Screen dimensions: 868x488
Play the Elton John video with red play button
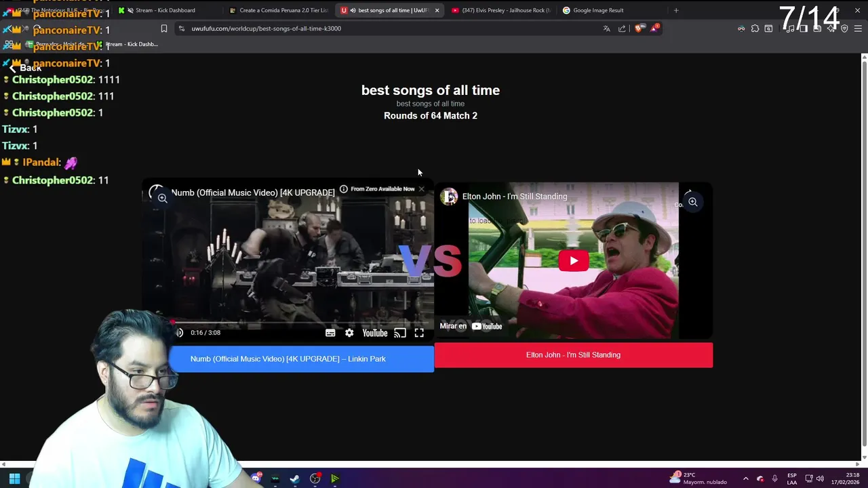point(574,261)
